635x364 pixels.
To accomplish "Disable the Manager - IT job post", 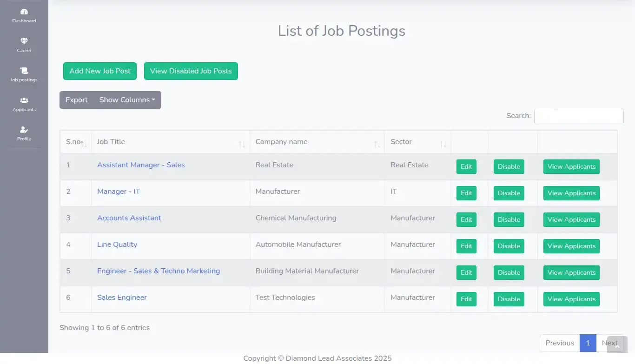I will coord(509,193).
